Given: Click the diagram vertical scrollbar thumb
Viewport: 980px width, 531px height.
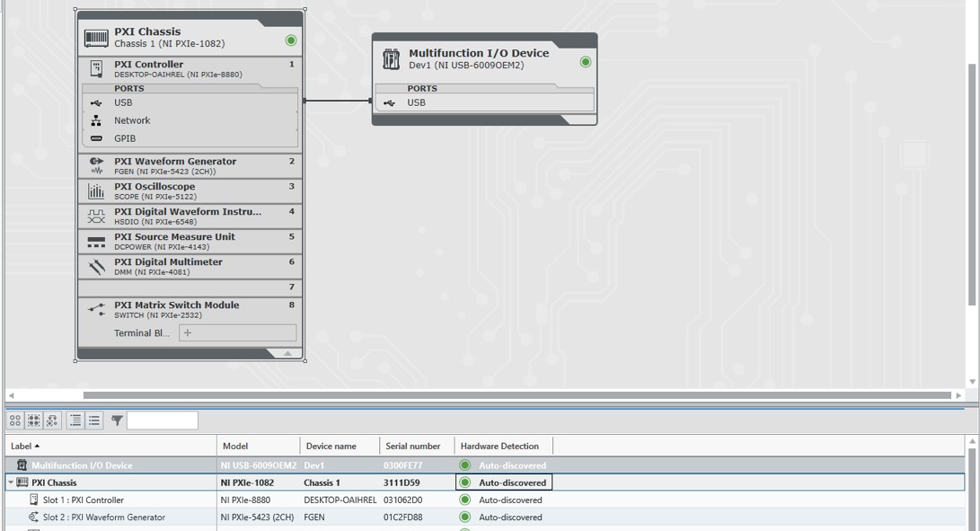Looking at the screenshot, I should click(972, 184).
